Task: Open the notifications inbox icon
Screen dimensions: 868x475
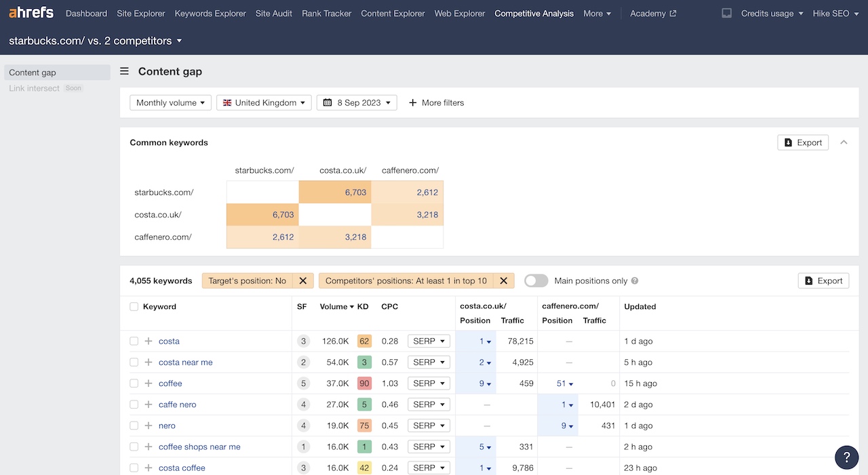Action: [x=726, y=14]
